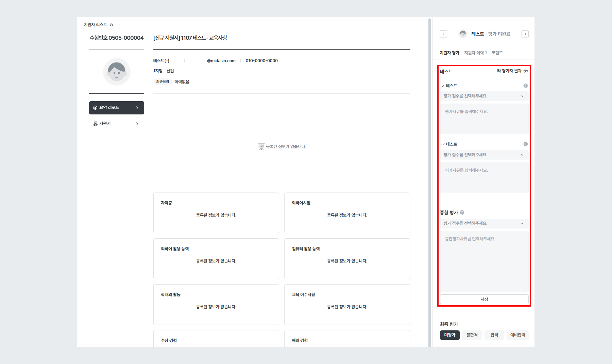This screenshot has width=612, height=364.
Task: Click help icon beside 종합 평가
Action: pos(462,213)
